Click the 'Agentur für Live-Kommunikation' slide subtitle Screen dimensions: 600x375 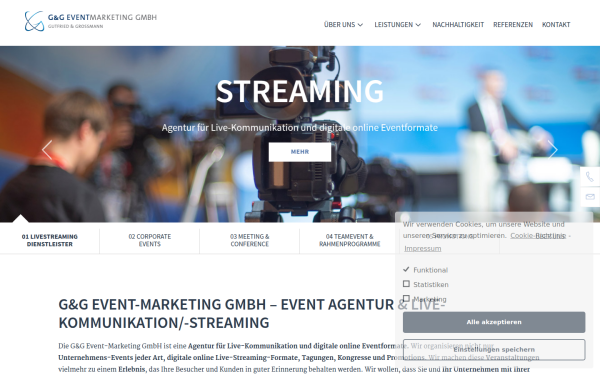(300, 127)
